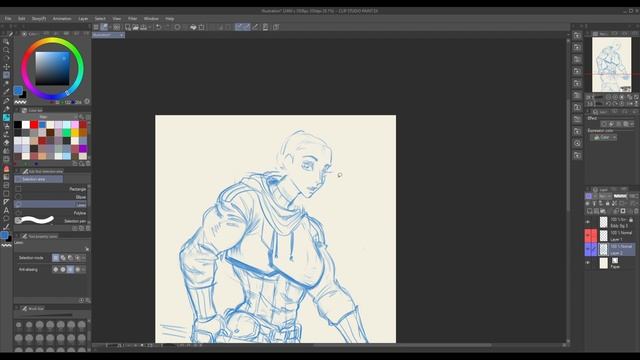Screen dimensions: 640x360
Task: Select the Text tool (A icon)
Action: [6, 210]
